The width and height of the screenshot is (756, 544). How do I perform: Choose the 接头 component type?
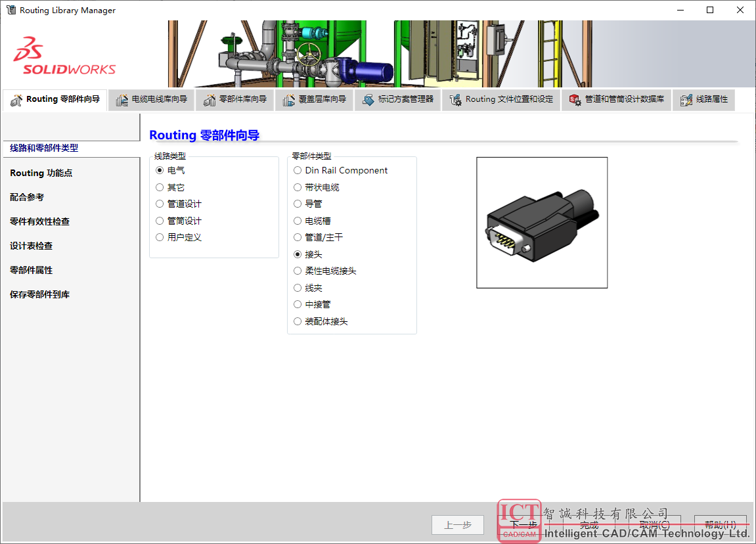[298, 254]
